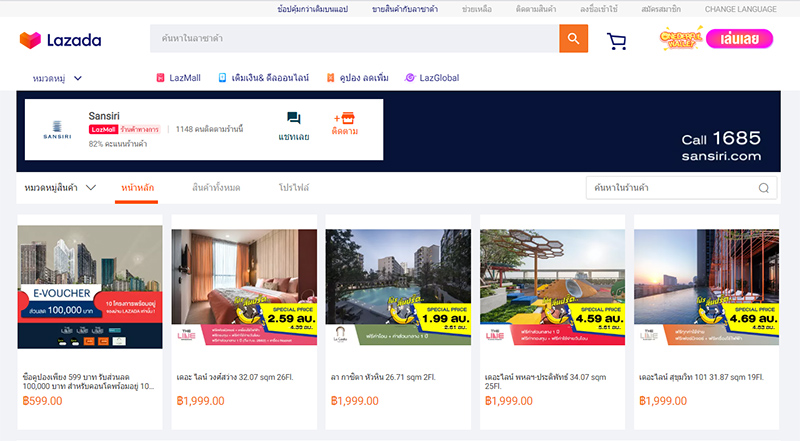Follow the Sansiri store
This screenshot has width=800, height=441.
click(x=345, y=124)
